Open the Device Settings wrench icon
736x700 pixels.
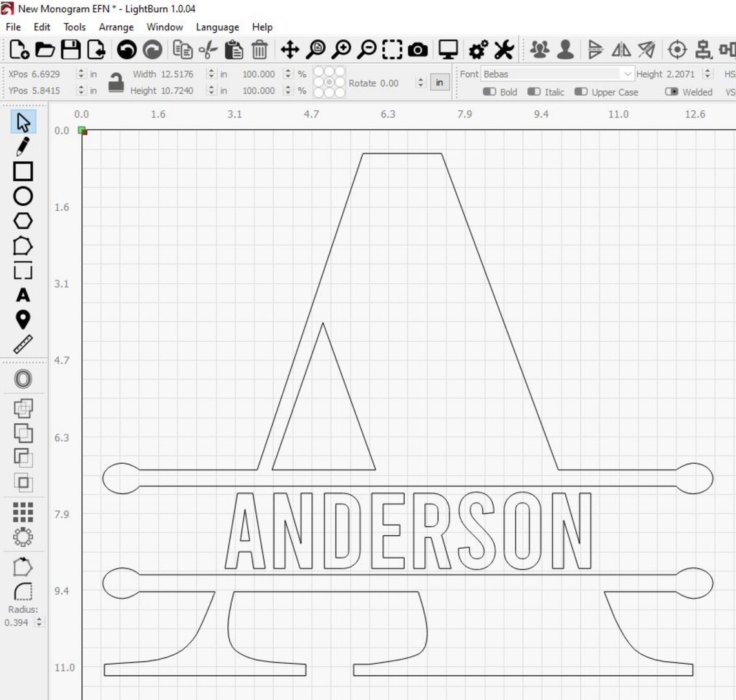point(504,48)
